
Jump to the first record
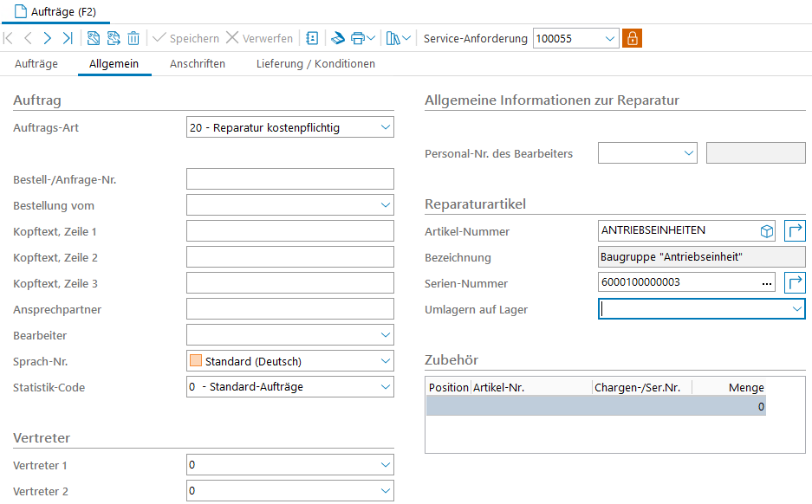click(x=9, y=38)
